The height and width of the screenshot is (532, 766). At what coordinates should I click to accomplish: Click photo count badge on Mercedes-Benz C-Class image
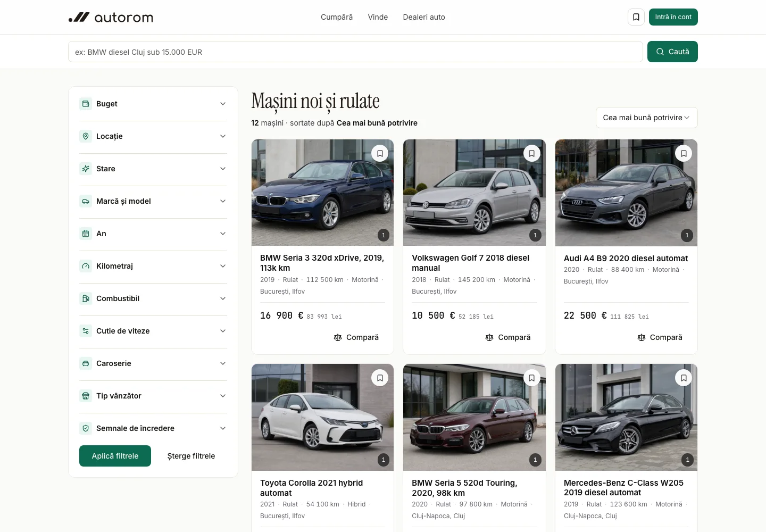(687, 460)
